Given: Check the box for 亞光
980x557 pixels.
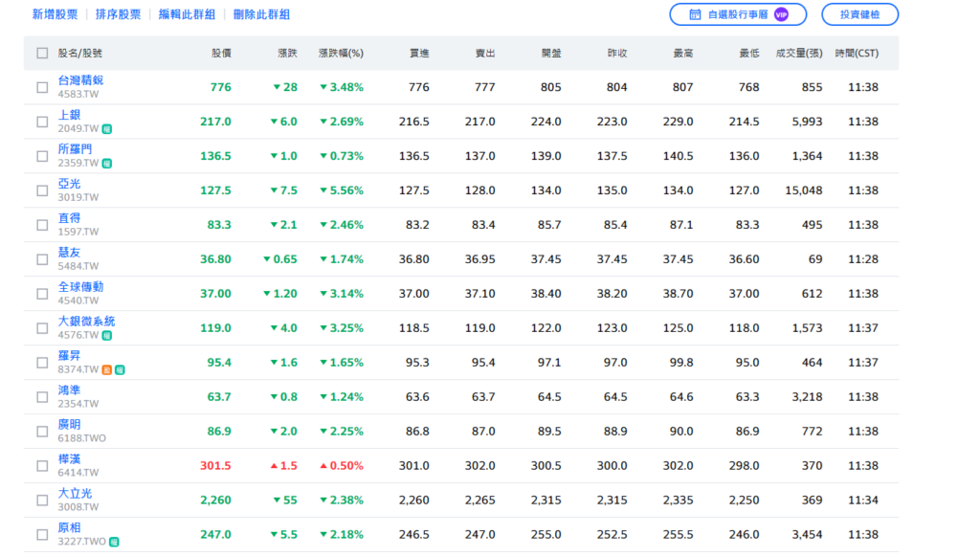Looking at the screenshot, I should pos(42,190).
